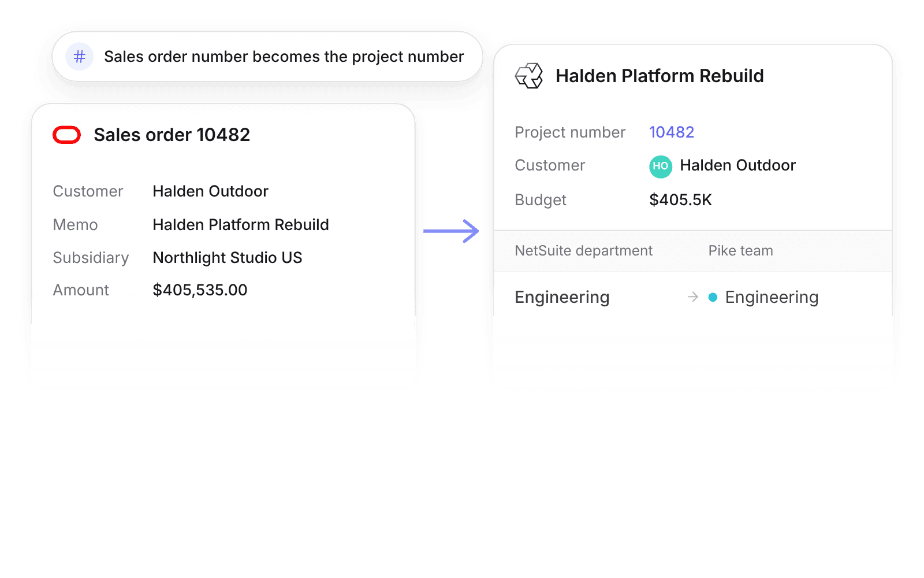This screenshot has height=578, width=924.
Task: Select Engineering under Pike team
Action: point(772,298)
